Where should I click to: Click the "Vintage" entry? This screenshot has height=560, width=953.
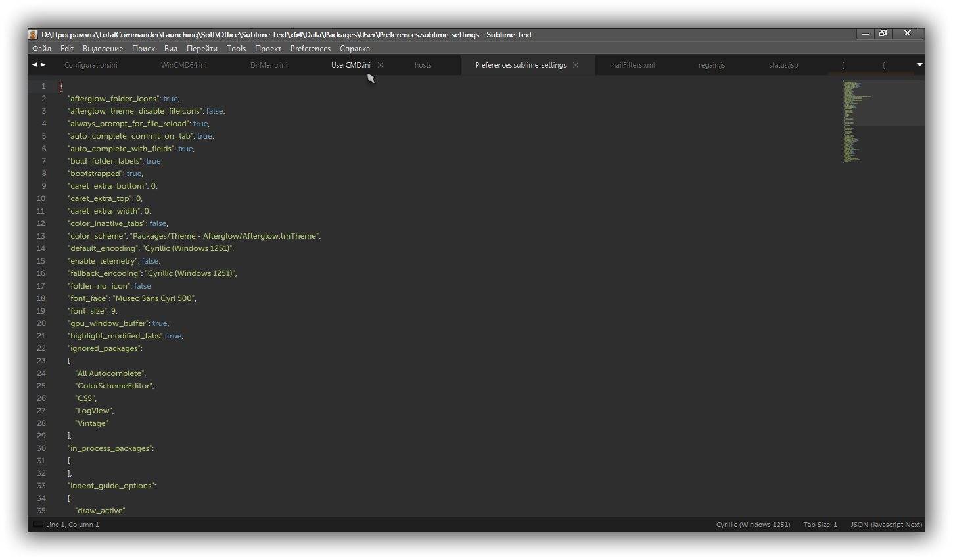(x=91, y=423)
